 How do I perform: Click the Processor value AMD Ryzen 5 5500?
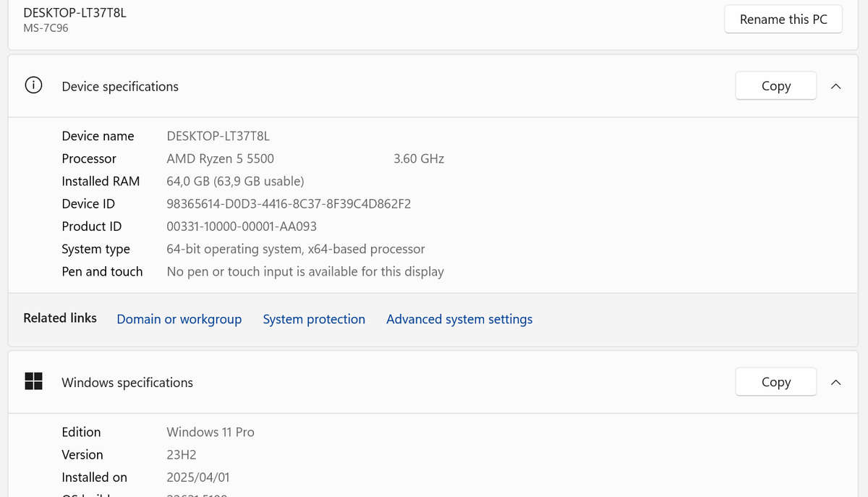pos(220,158)
